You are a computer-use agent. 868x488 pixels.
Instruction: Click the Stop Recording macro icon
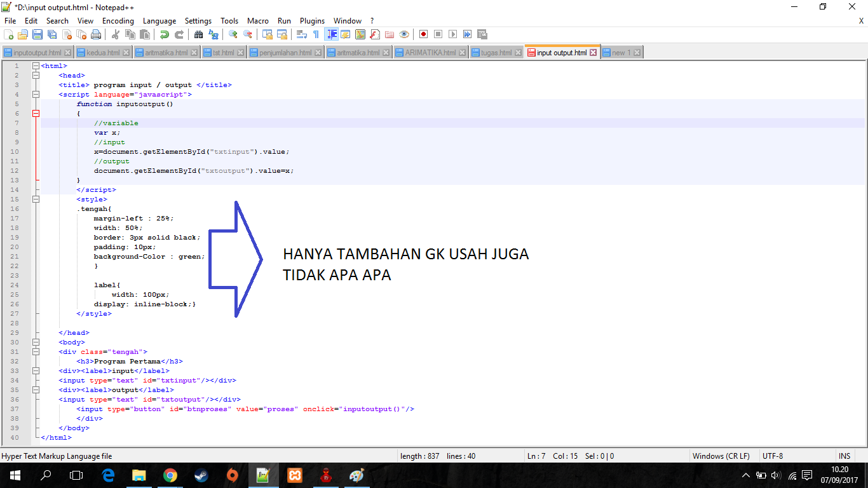coord(438,34)
